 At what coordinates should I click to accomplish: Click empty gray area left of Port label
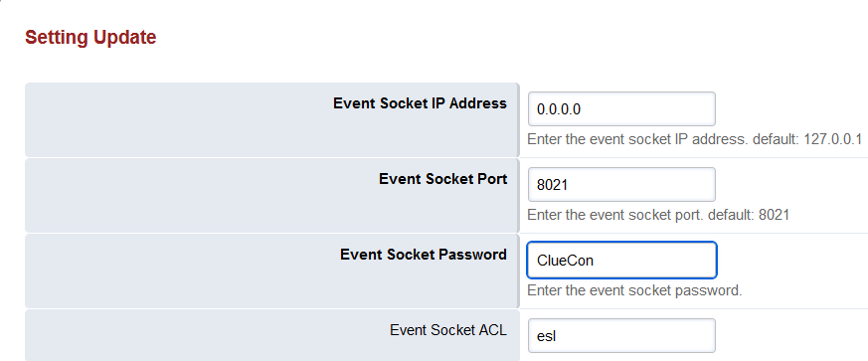[x=199, y=195]
